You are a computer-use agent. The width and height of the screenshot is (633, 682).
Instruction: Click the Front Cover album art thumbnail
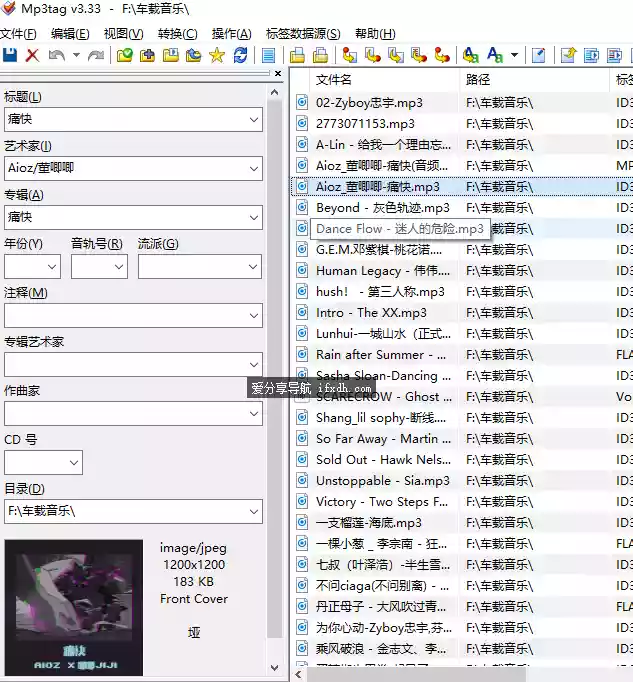tap(74, 608)
